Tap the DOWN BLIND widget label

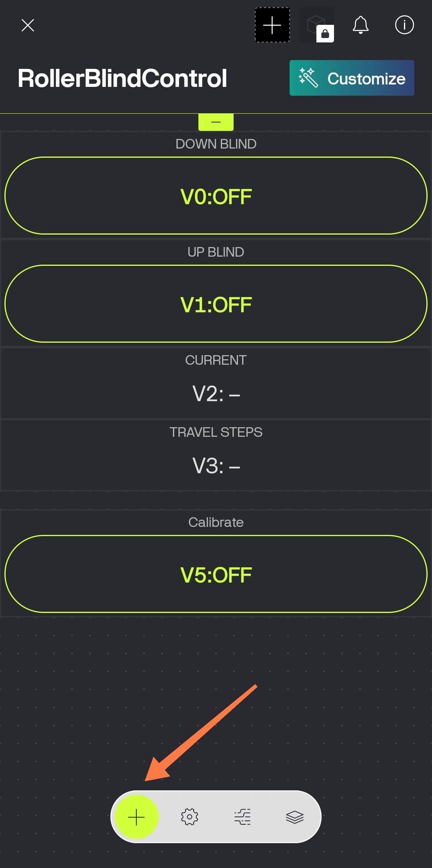216,144
